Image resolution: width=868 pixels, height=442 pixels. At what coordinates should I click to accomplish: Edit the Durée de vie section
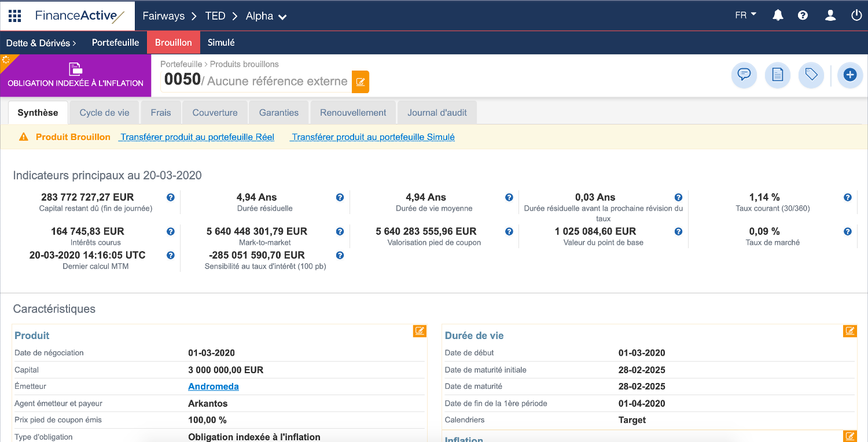[x=849, y=331]
